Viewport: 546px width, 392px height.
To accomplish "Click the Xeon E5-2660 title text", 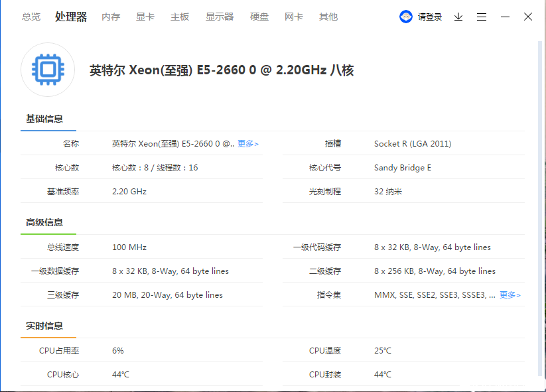I will coord(222,70).
